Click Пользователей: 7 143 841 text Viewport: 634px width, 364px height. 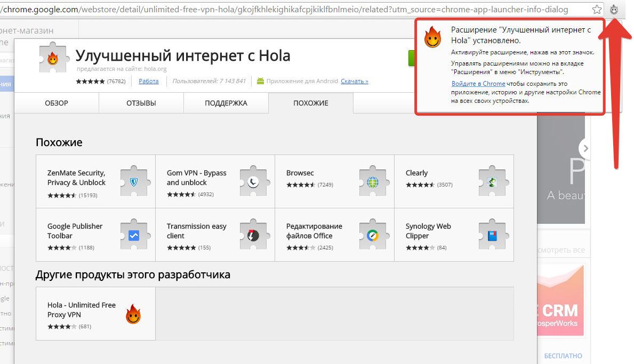pos(209,81)
